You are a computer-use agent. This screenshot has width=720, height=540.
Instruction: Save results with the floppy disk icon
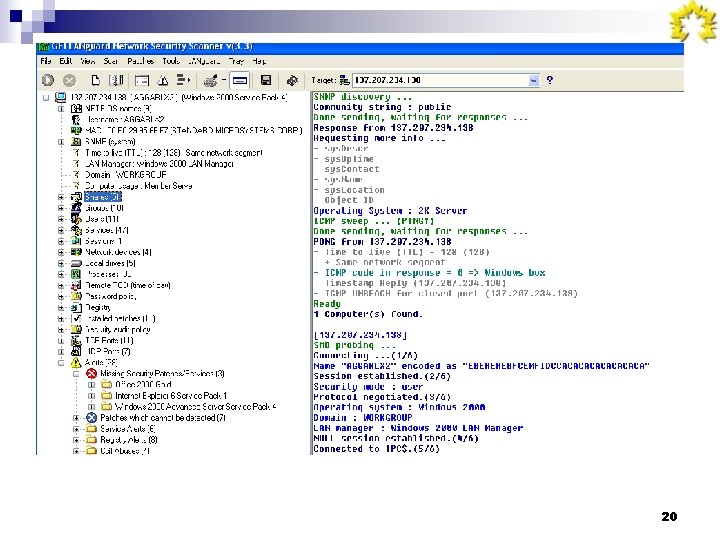pyautogui.click(x=265, y=80)
